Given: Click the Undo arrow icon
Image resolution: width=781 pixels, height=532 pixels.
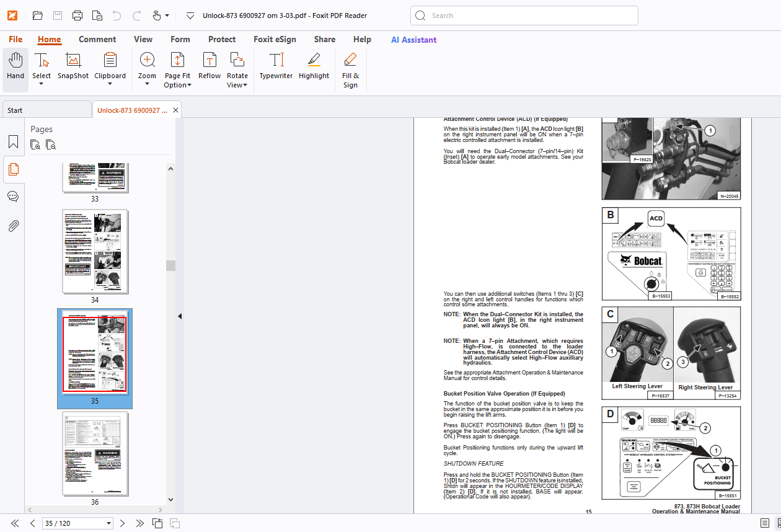Looking at the screenshot, I should coord(117,16).
